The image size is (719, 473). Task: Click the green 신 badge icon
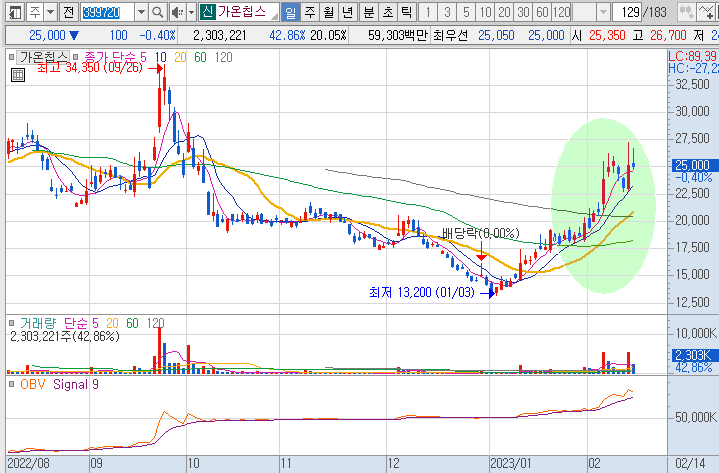207,12
